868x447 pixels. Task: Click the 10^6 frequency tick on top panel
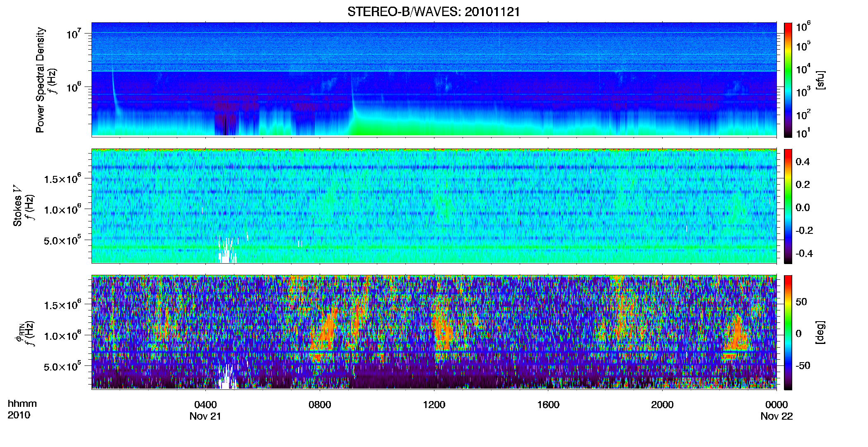74,87
